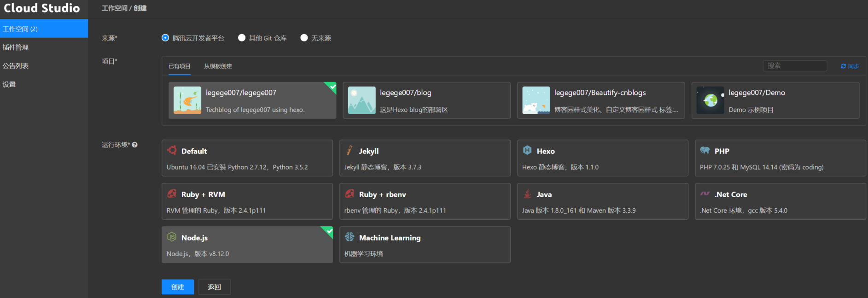Image resolution: width=868 pixels, height=298 pixels.
Task: Click the help icon beside 运行环境
Action: [x=134, y=145]
